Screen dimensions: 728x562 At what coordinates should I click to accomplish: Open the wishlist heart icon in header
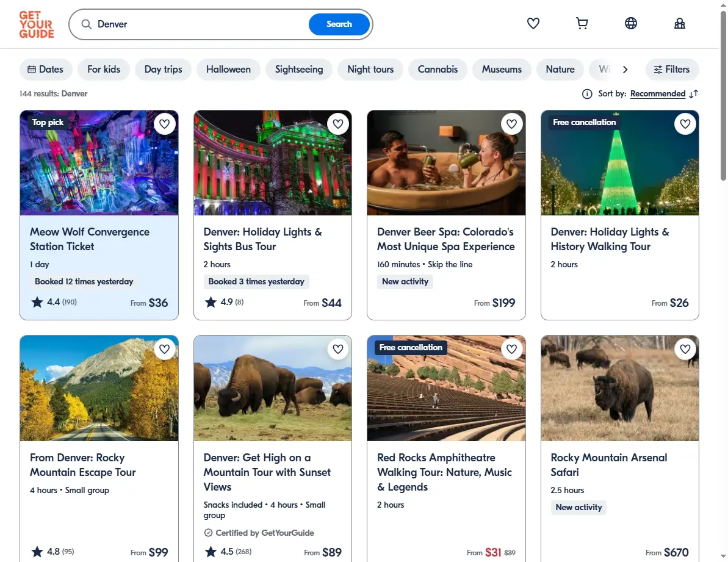533,23
